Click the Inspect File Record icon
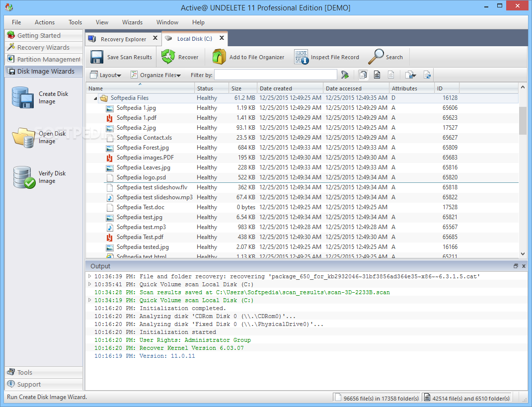532x407 pixels. pyautogui.click(x=301, y=57)
